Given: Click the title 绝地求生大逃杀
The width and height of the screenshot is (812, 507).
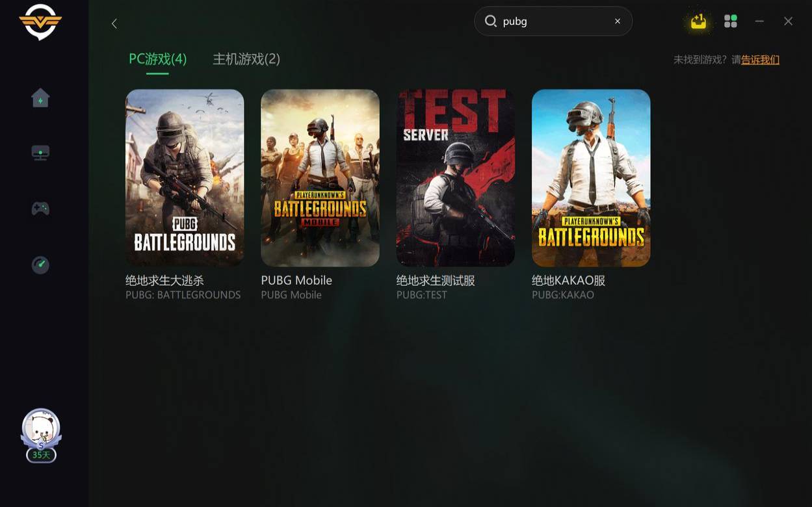Looking at the screenshot, I should 164,280.
